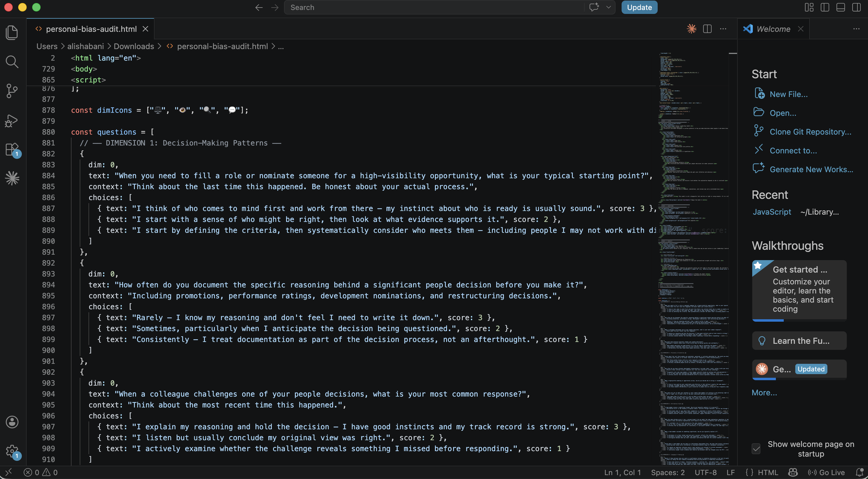The width and height of the screenshot is (868, 479).
Task: Open Learn the Fundamentals walkthrough
Action: (799, 341)
